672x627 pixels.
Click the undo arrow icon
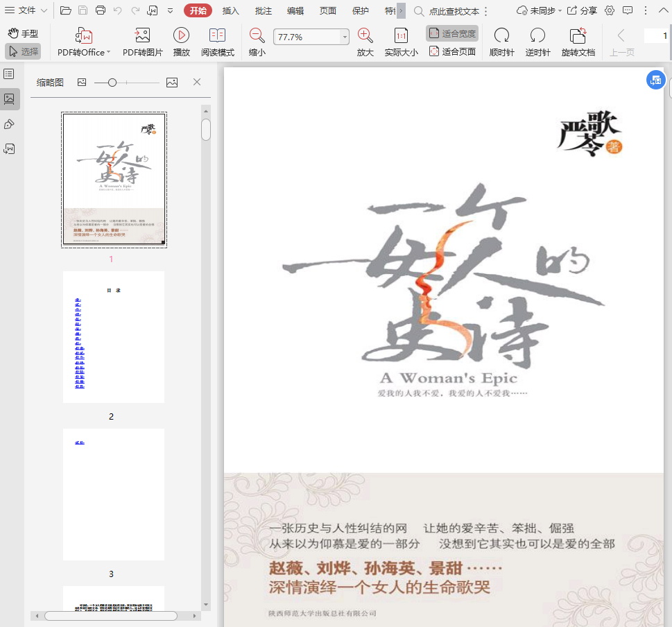[x=117, y=10]
